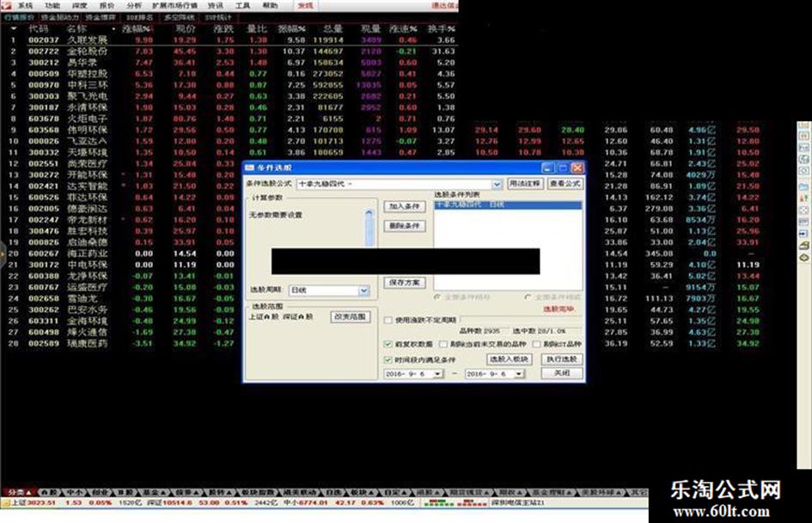Open the 功能 menu
The height and width of the screenshot is (523, 812).
pos(52,6)
